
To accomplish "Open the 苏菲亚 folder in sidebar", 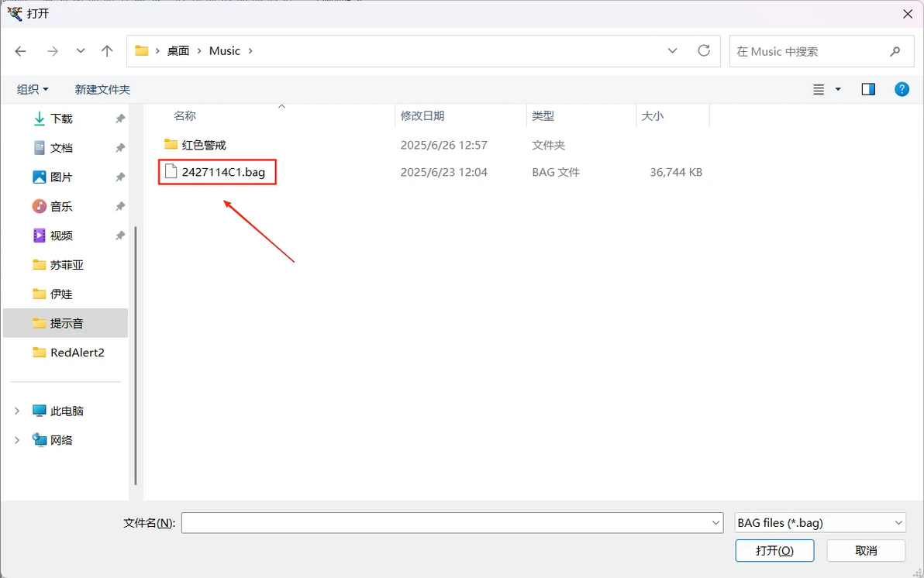I will [x=67, y=264].
